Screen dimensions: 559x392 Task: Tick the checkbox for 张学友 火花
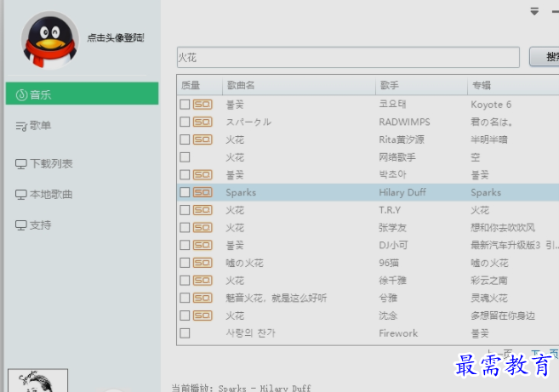[185, 227]
